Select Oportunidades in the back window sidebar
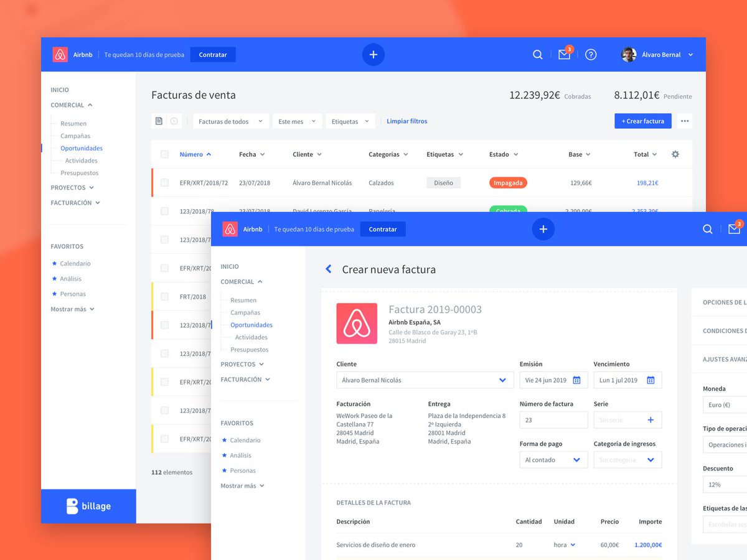The image size is (747, 560). point(82,148)
